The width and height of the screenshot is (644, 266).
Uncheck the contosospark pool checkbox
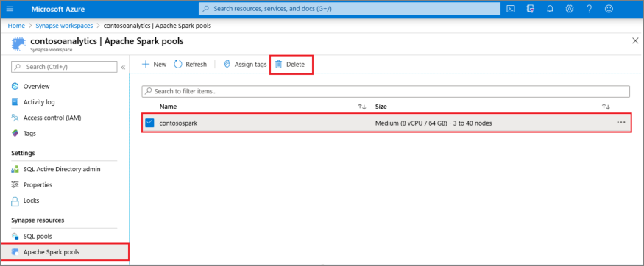click(149, 123)
